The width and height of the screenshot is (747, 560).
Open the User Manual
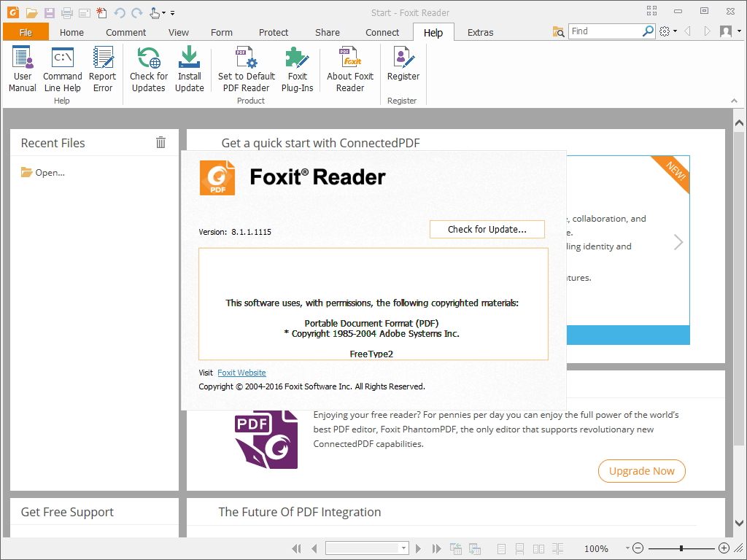22,69
